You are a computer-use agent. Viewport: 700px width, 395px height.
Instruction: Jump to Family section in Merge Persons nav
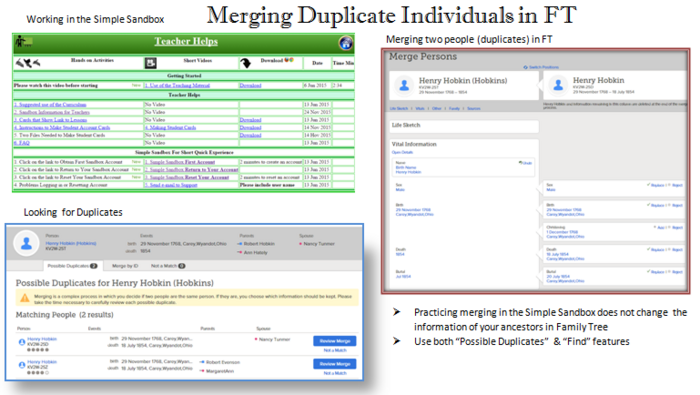[454, 108]
